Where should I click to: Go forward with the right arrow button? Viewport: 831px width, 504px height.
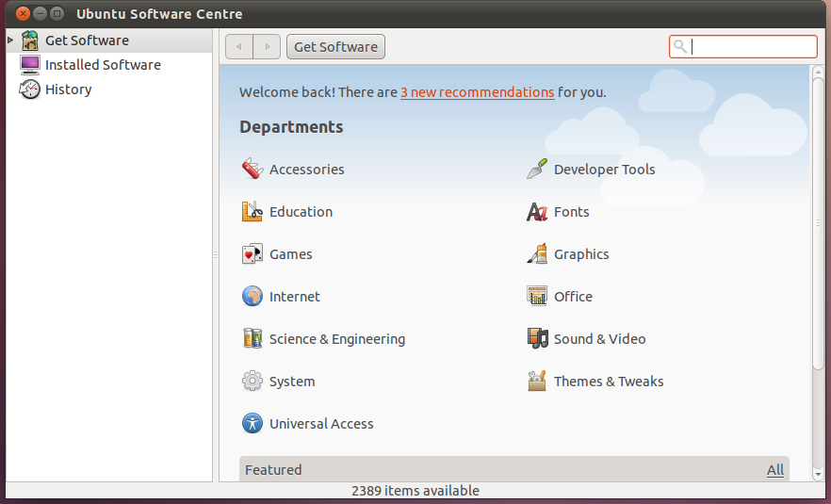pyautogui.click(x=268, y=47)
